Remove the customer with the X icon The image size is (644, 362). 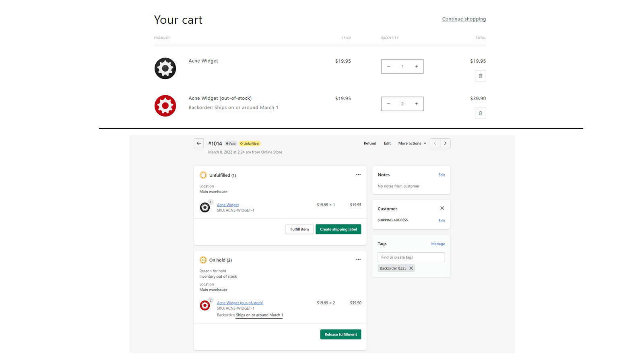(442, 208)
